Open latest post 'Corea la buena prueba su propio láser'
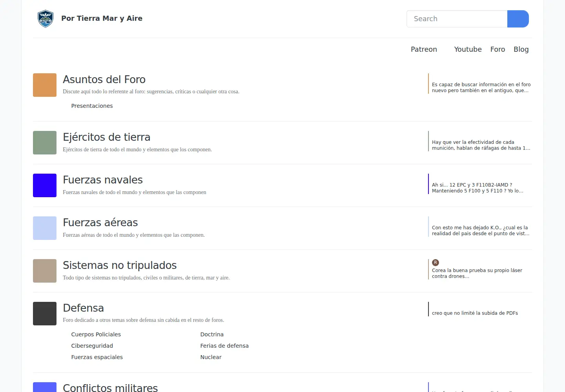The height and width of the screenshot is (392, 565). [x=477, y=273]
